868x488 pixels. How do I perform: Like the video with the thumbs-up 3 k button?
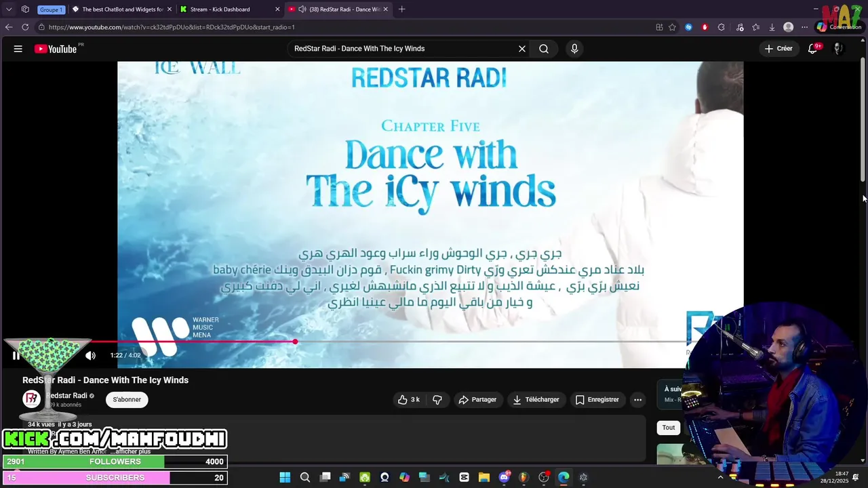pos(409,400)
